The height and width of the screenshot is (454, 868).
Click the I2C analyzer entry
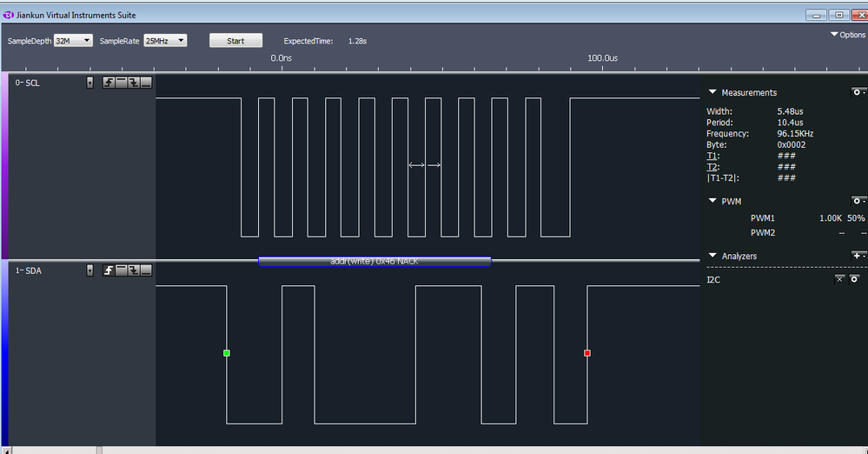pyautogui.click(x=713, y=279)
